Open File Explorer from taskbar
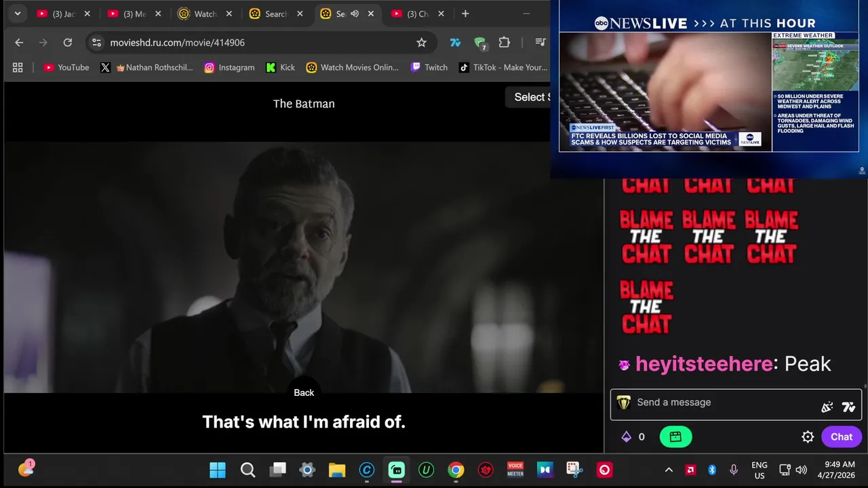This screenshot has width=868, height=488. click(x=337, y=470)
